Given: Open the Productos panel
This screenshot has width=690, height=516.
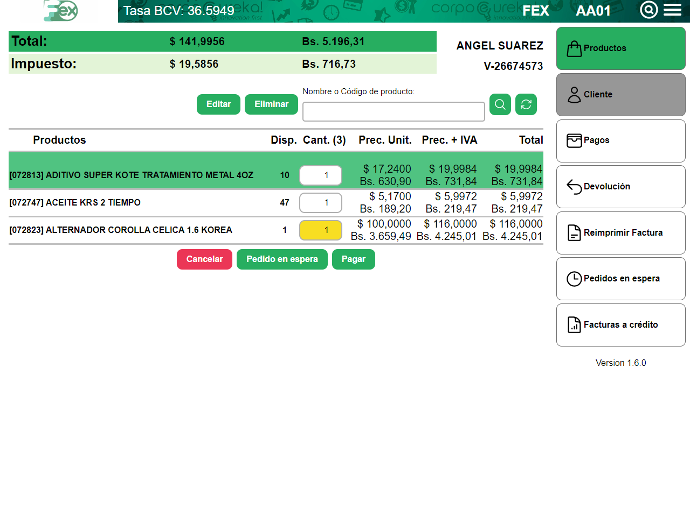Looking at the screenshot, I should (x=620, y=48).
